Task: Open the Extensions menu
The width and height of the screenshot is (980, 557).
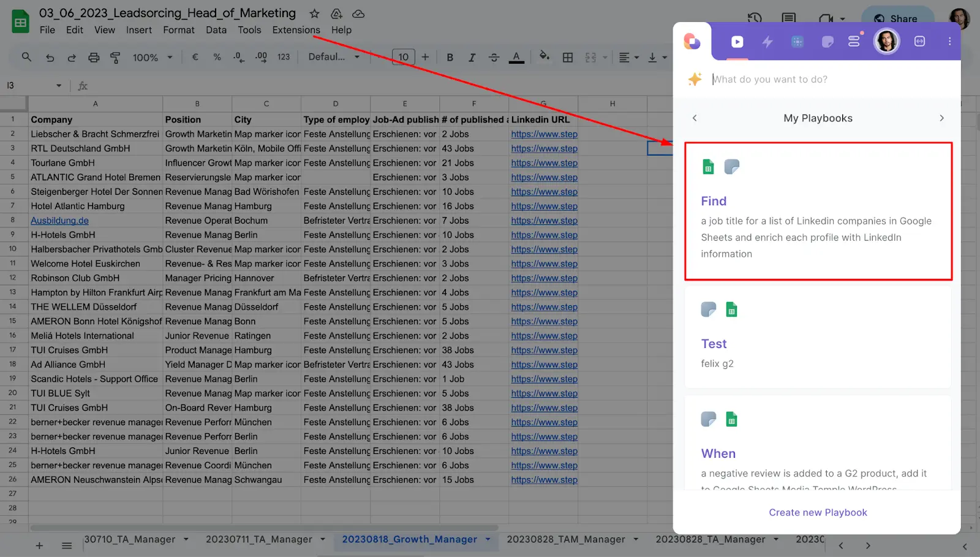Action: pyautogui.click(x=296, y=30)
